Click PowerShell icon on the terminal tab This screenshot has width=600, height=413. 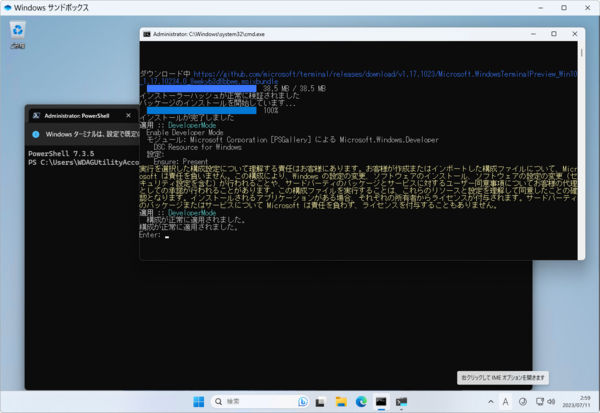[x=36, y=116]
